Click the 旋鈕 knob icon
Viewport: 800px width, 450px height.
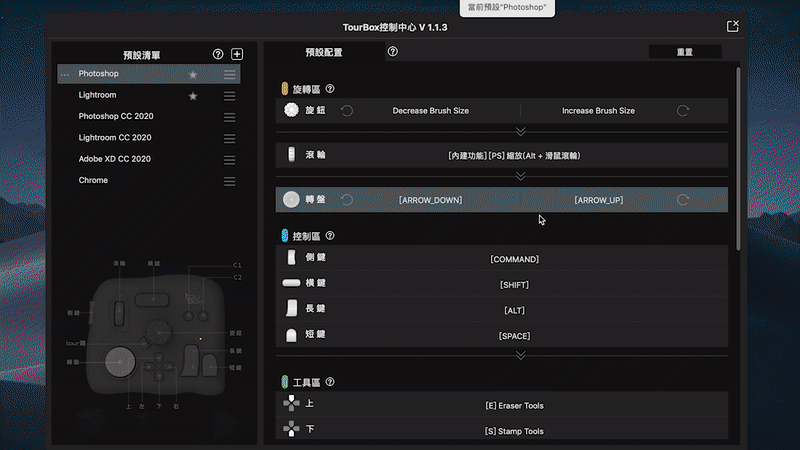(x=291, y=110)
